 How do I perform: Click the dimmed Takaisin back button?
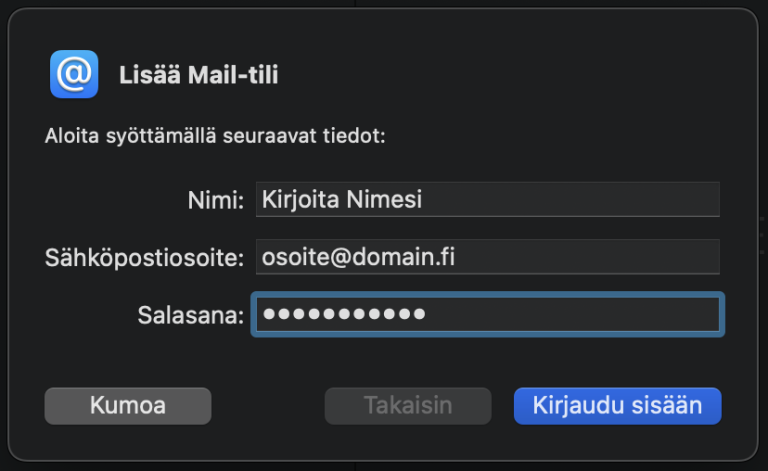(x=408, y=406)
